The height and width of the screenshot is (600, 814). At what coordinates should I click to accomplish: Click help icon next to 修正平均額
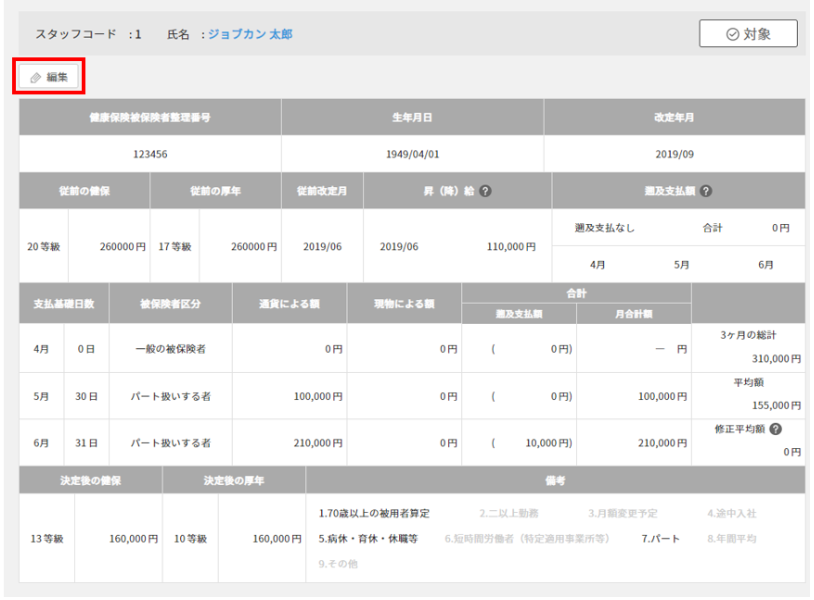[775, 430]
